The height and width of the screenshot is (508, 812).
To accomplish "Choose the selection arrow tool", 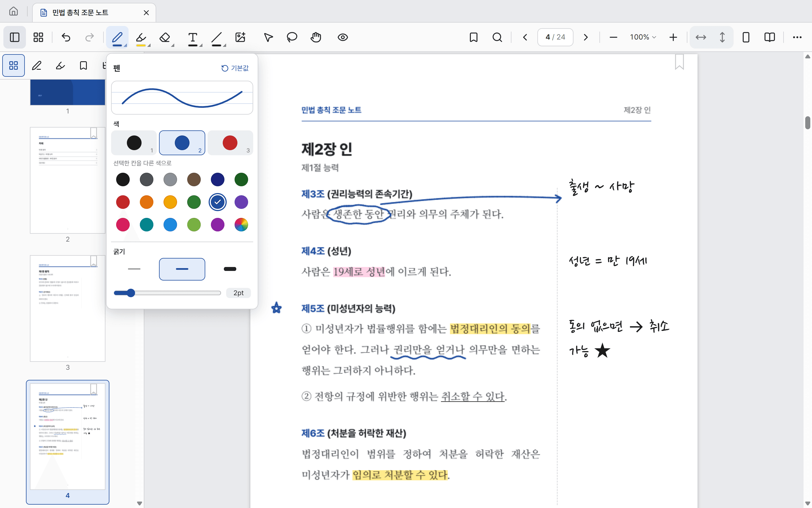I will 268,37.
